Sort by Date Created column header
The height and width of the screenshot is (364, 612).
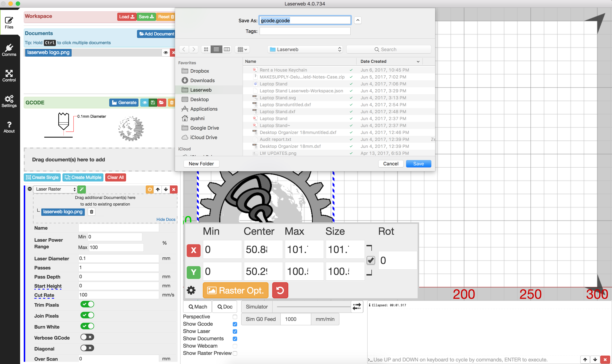(x=390, y=61)
